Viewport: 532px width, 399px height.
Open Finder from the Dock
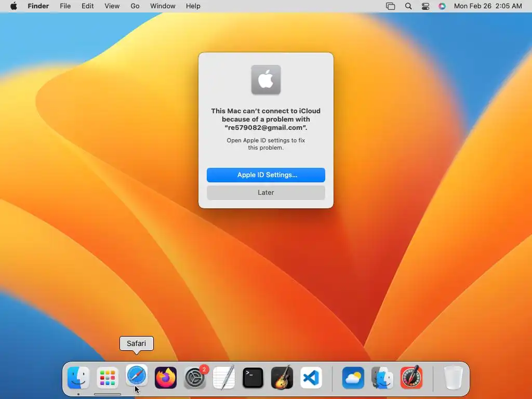point(78,378)
